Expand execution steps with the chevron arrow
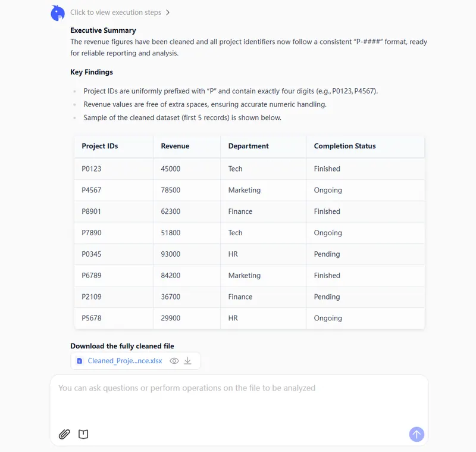This screenshot has height=452, width=476. [168, 13]
